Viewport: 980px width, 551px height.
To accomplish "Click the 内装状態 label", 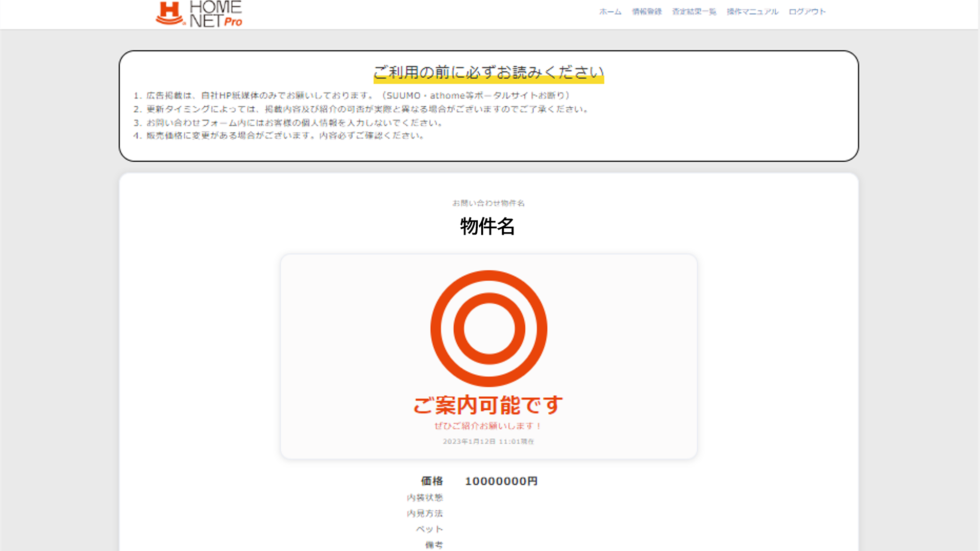I will click(x=424, y=498).
